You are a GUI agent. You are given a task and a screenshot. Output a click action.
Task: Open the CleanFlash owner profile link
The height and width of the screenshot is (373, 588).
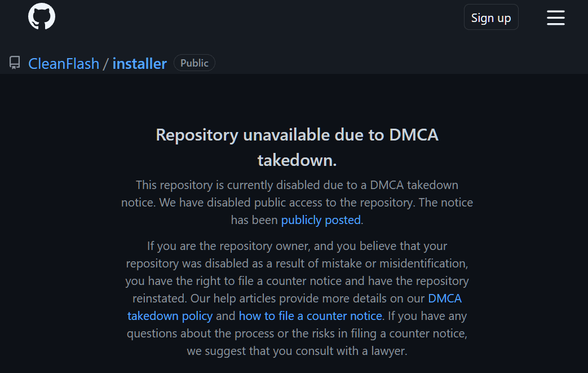64,63
